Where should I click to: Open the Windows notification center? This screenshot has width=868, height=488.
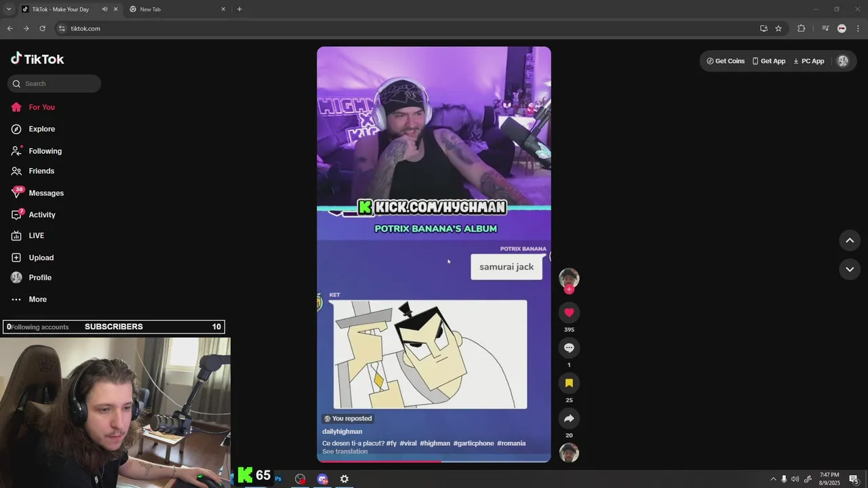click(x=854, y=479)
